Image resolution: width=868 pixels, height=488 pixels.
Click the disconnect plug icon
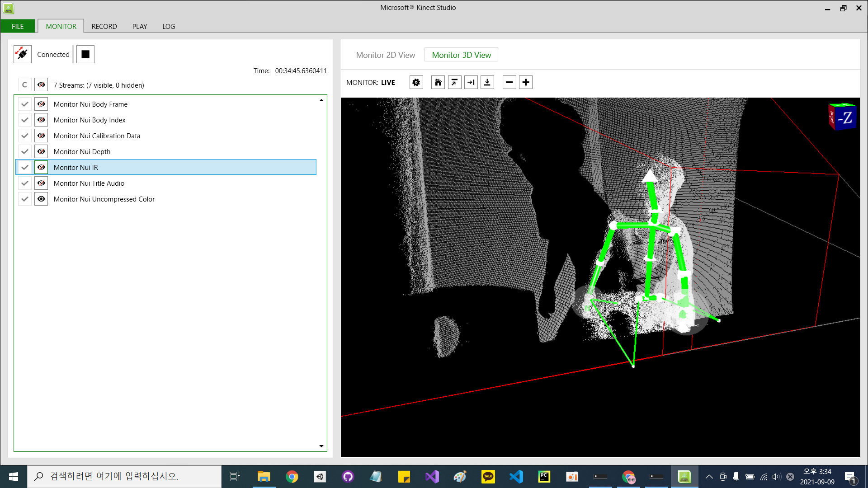click(x=22, y=54)
